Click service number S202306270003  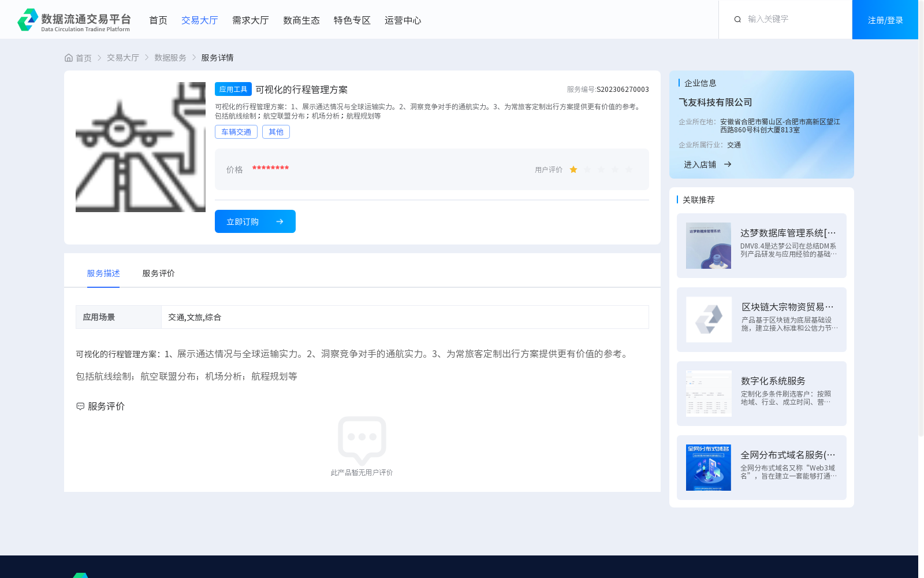click(x=623, y=90)
